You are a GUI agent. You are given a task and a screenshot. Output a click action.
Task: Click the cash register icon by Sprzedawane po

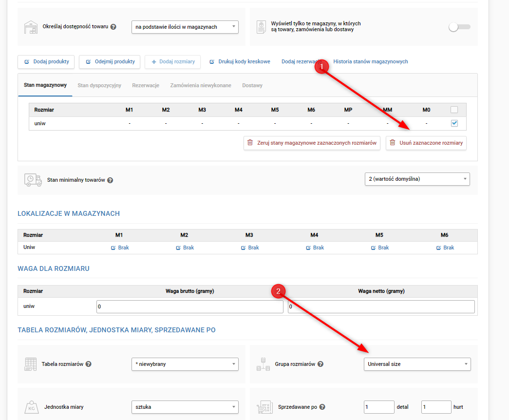[264, 407]
